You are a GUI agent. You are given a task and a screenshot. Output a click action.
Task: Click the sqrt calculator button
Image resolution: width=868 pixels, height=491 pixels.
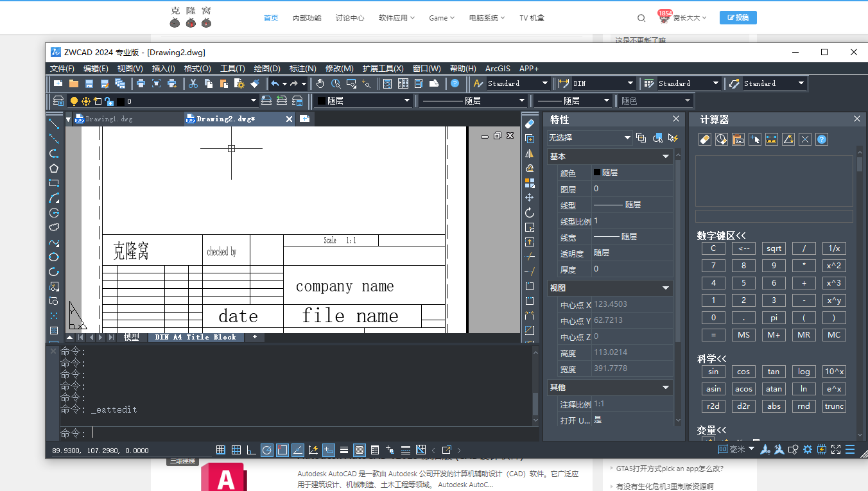point(774,248)
